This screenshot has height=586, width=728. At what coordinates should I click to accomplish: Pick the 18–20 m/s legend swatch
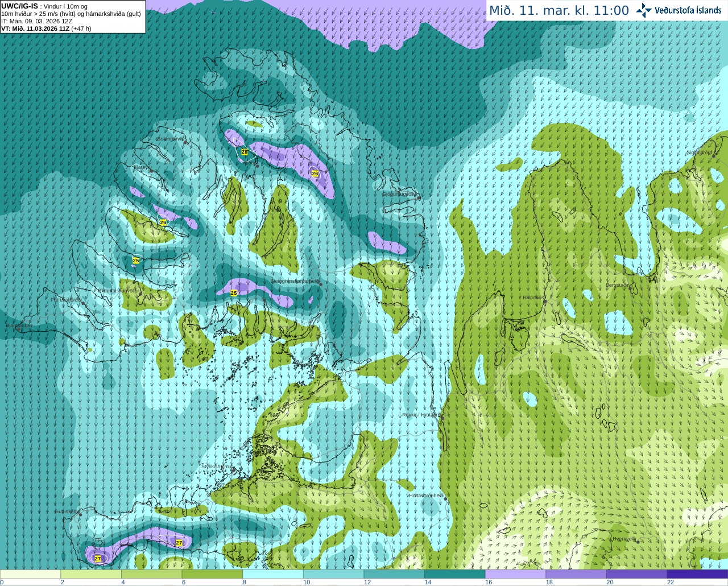click(x=576, y=574)
